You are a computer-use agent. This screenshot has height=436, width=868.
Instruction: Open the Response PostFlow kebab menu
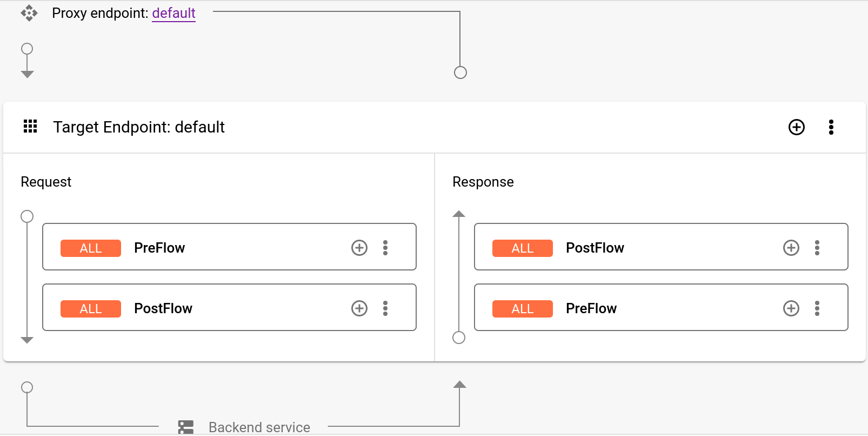click(x=817, y=247)
